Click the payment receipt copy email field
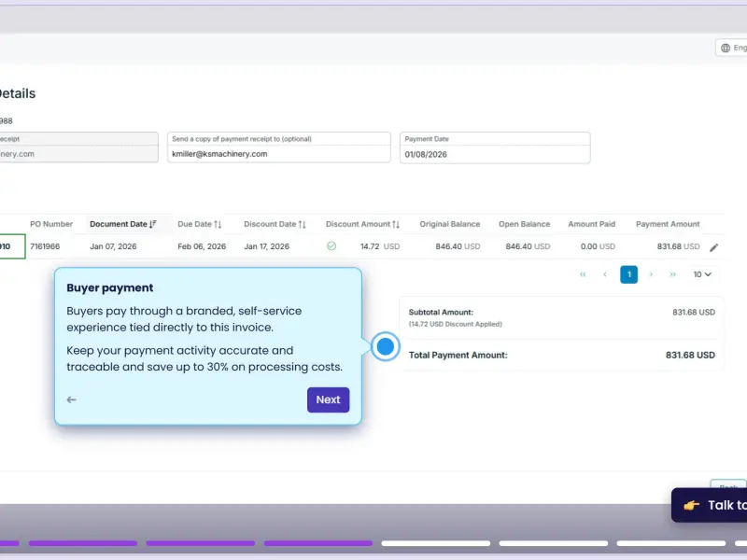 point(278,147)
